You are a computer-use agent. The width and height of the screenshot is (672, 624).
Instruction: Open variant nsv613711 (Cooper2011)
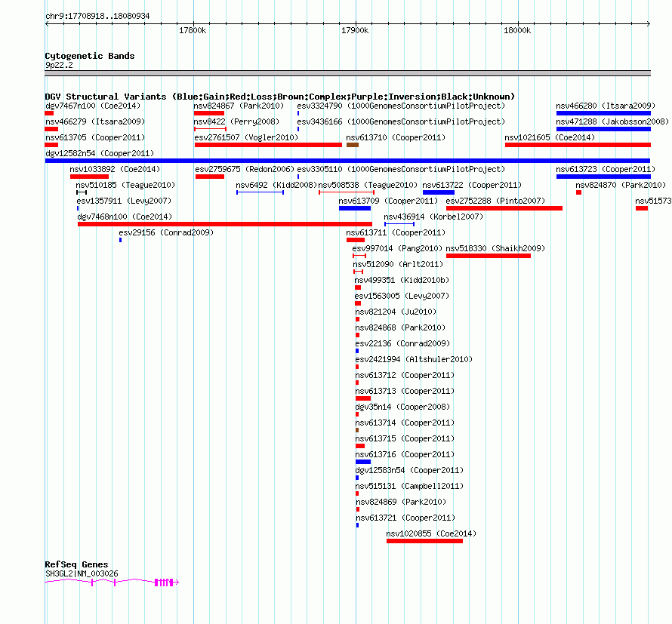[x=396, y=232]
